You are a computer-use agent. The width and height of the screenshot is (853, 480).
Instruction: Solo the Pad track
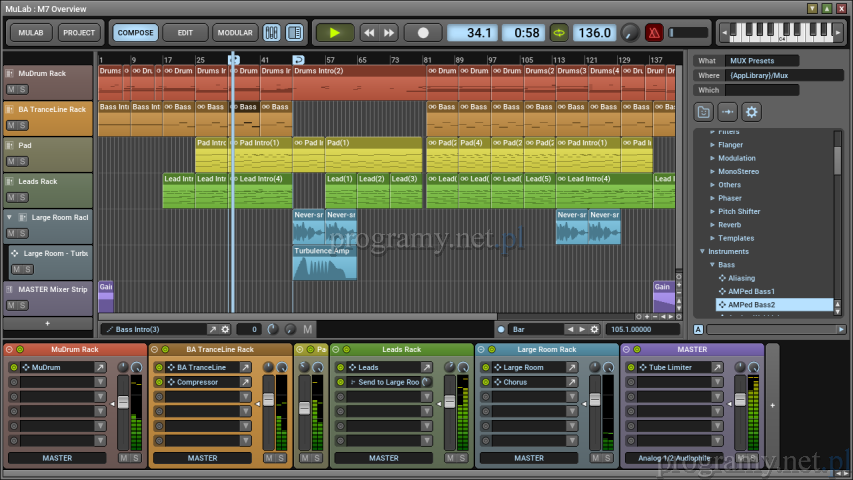coord(22,161)
